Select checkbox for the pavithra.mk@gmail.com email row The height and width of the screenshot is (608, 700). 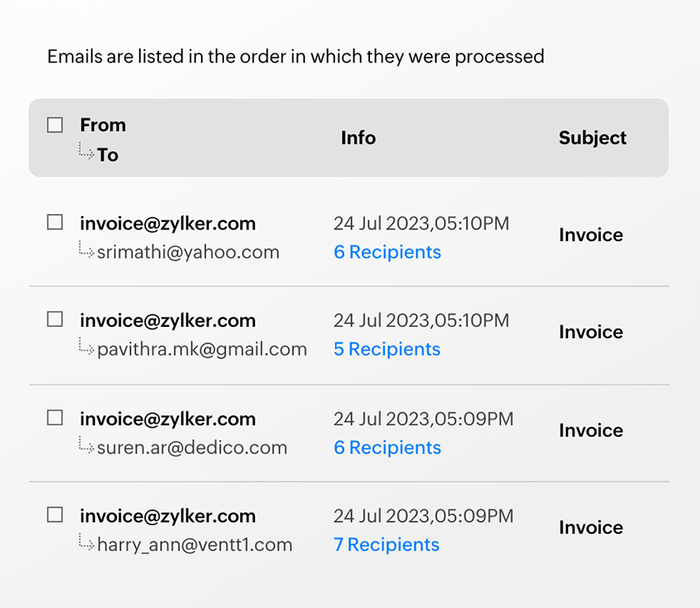tap(55, 319)
